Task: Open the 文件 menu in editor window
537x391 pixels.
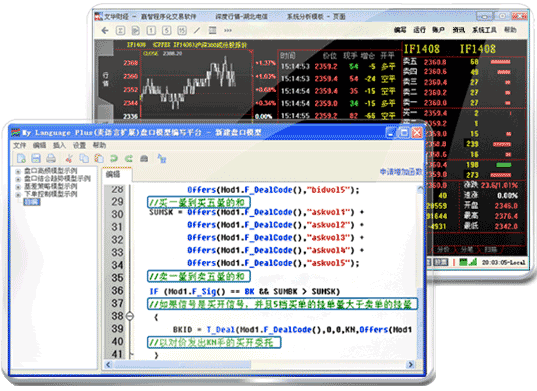Action: point(20,145)
